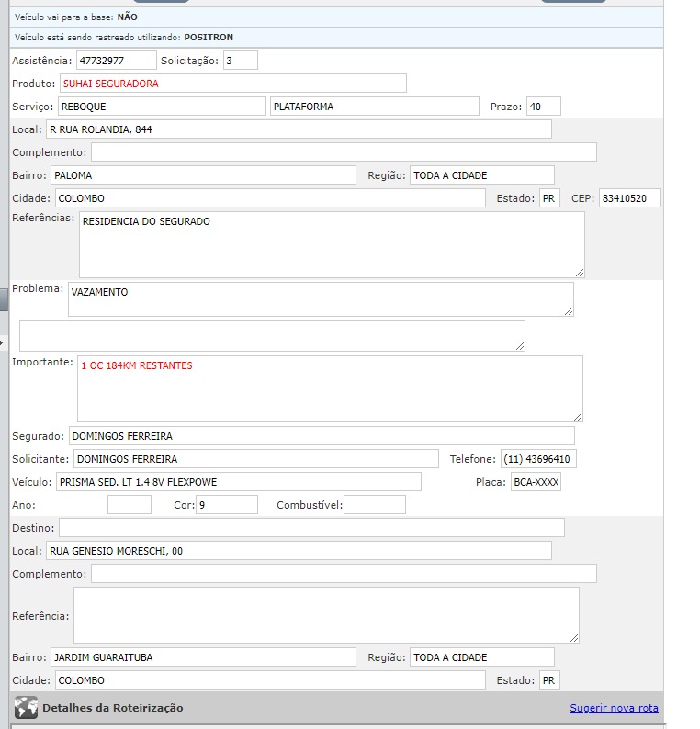Click the CEP field
The image size is (700, 729).
click(x=629, y=198)
